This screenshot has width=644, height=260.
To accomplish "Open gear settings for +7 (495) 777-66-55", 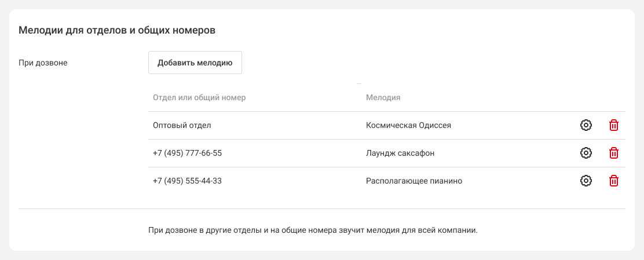I will 586,153.
